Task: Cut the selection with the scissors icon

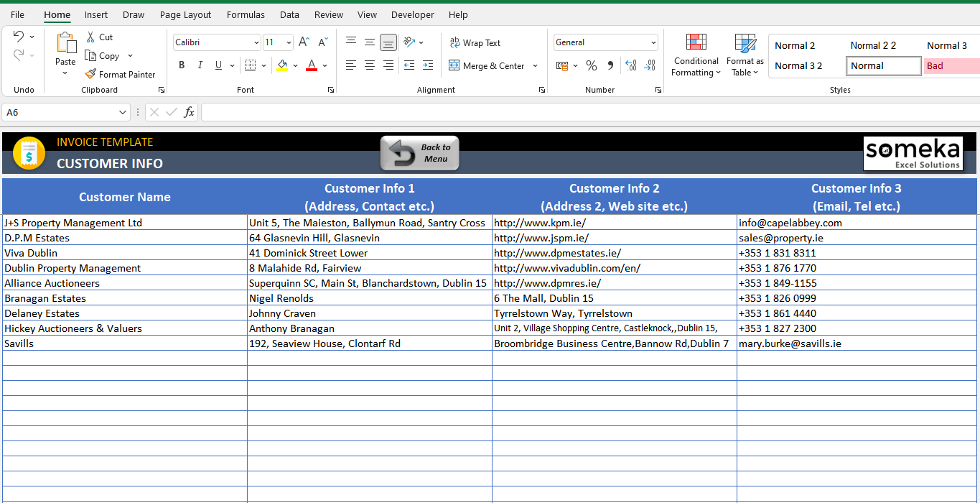Action: click(90, 37)
